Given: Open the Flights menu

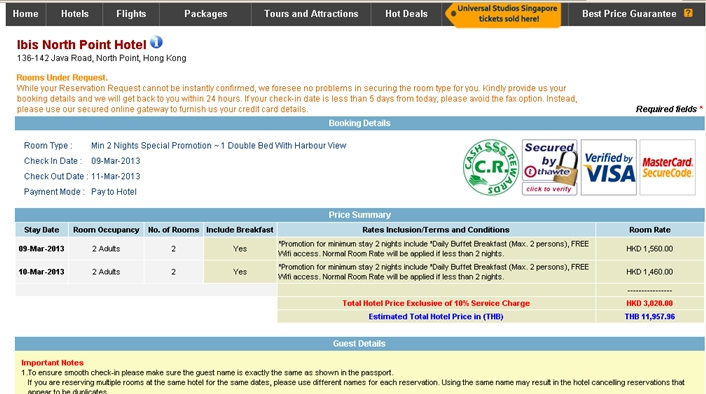Looking at the screenshot, I should pos(131,14).
